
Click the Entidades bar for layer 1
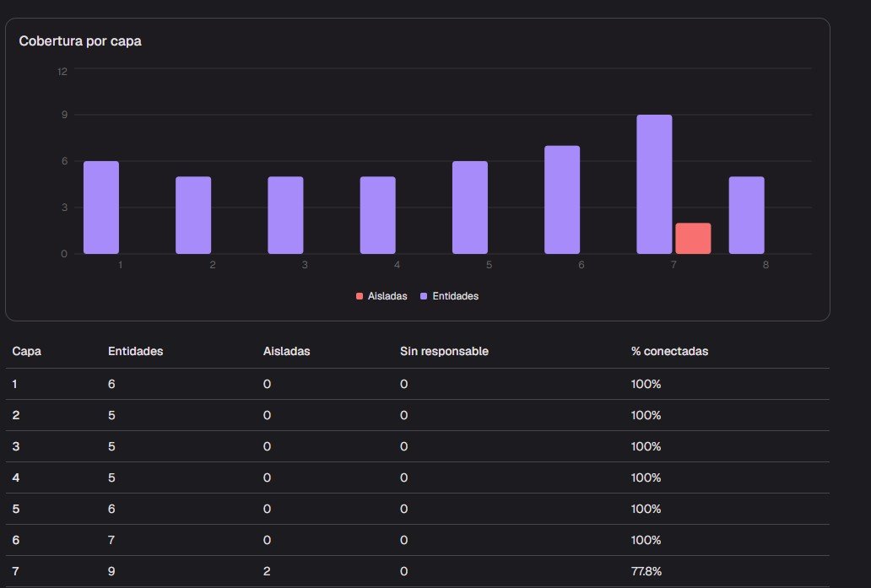coord(101,208)
